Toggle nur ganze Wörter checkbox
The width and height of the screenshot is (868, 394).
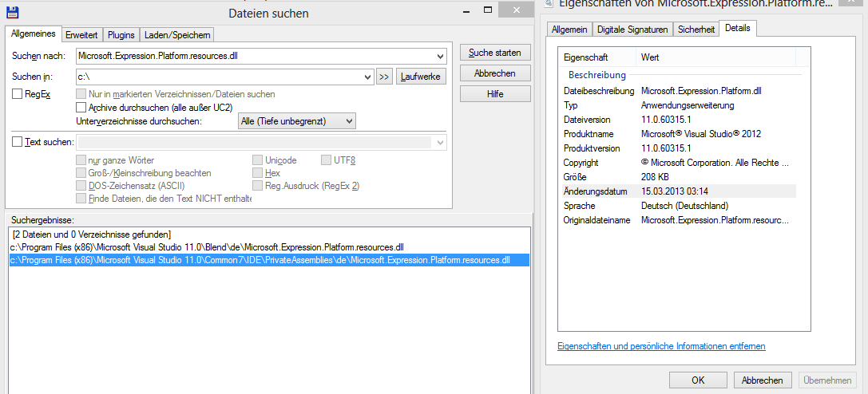(81, 160)
